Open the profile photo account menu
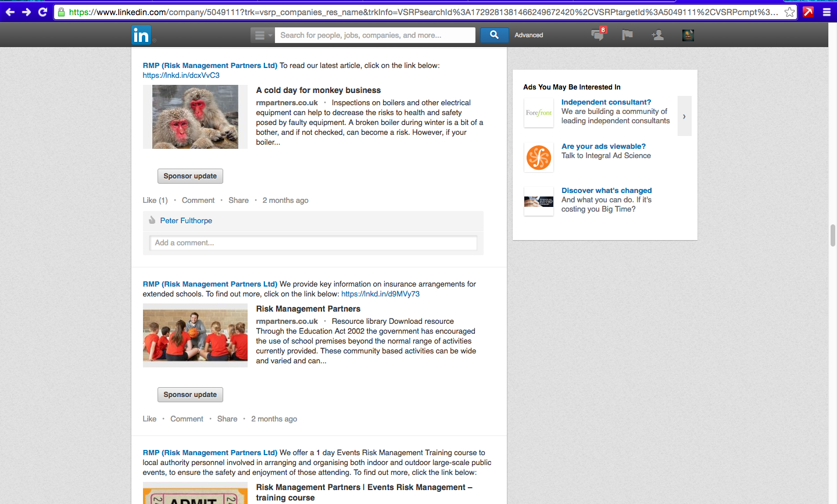The width and height of the screenshot is (837, 504). [688, 35]
